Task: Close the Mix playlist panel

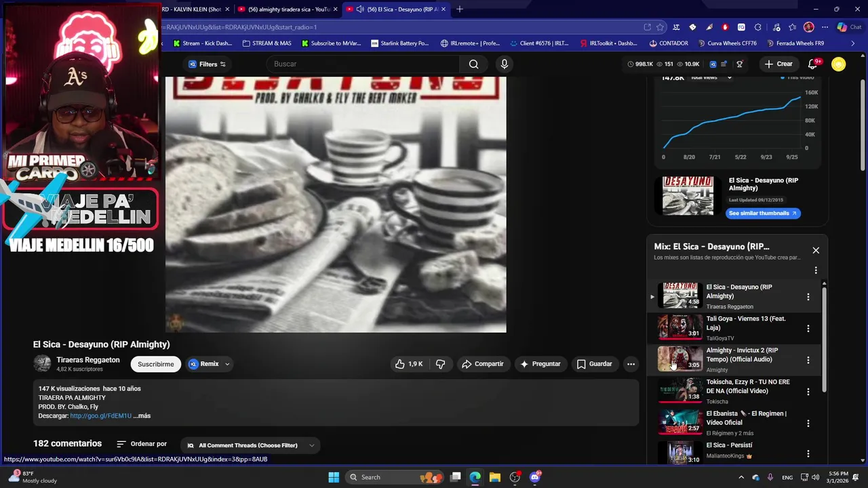Action: [816, 250]
